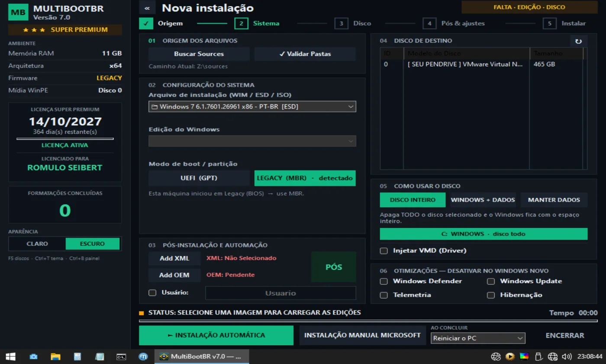
Task: Switch appearance to CLARO theme
Action: point(37,244)
